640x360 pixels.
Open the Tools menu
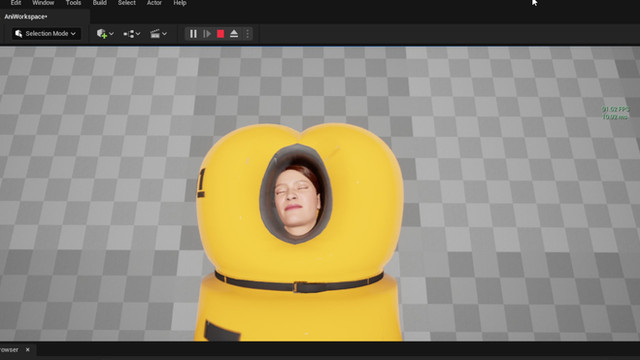pyautogui.click(x=73, y=3)
